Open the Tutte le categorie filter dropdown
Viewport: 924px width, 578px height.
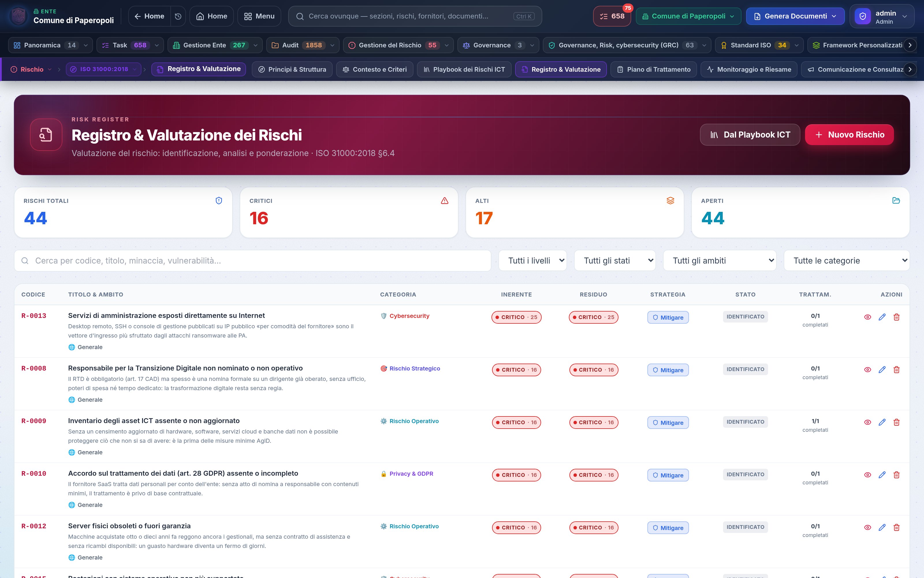point(847,261)
